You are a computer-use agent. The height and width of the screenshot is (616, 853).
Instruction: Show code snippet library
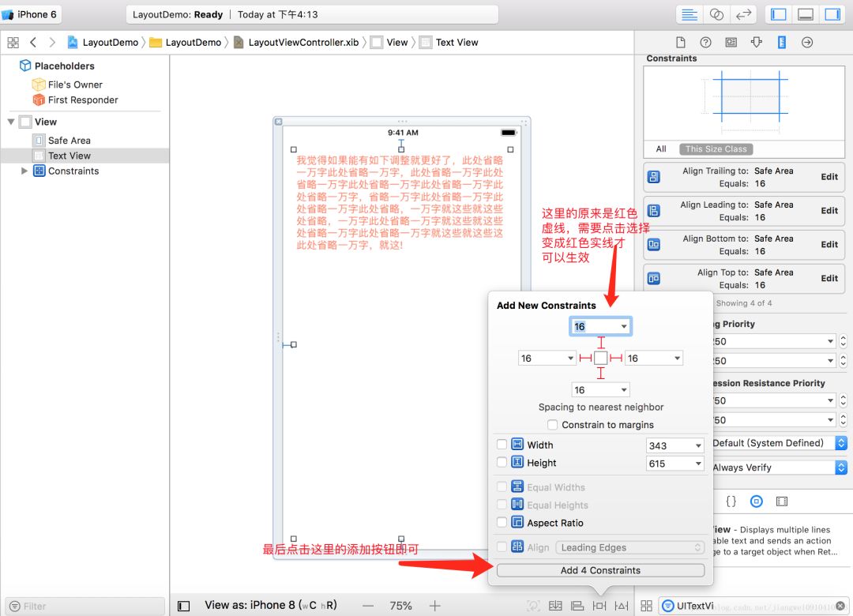[x=731, y=501]
